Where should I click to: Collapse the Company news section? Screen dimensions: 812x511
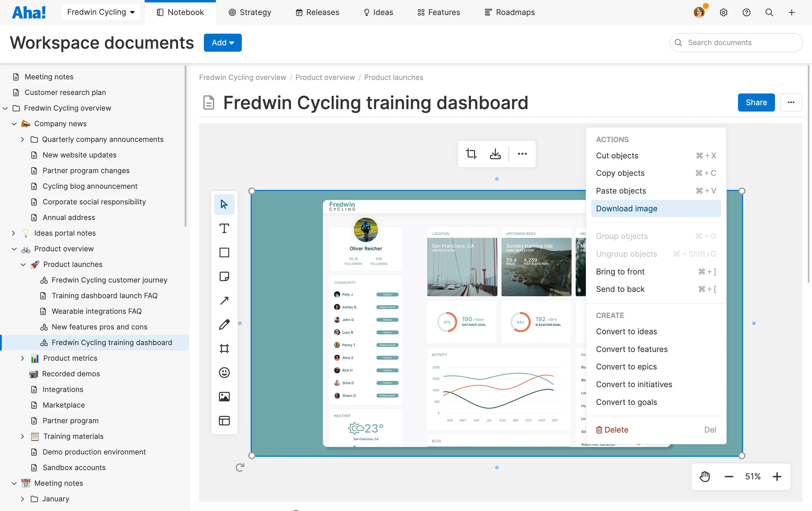click(x=14, y=124)
